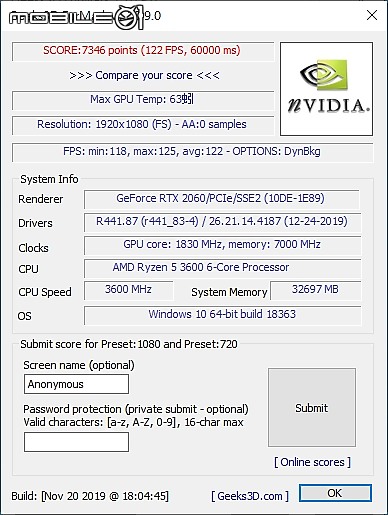388x515 pixels.
Task: Close the score dialog window
Action: (372, 15)
